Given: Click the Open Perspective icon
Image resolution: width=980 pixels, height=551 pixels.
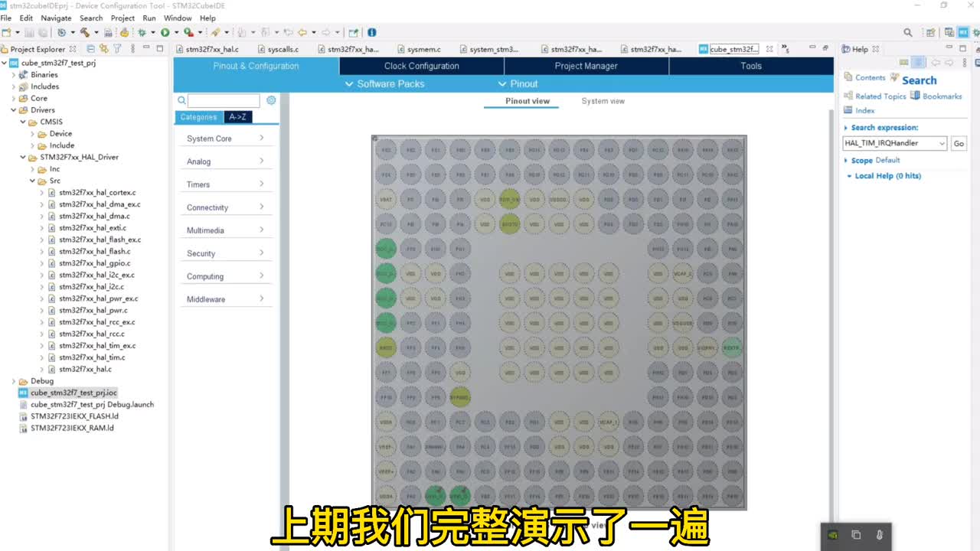Looking at the screenshot, I should pos(930,32).
